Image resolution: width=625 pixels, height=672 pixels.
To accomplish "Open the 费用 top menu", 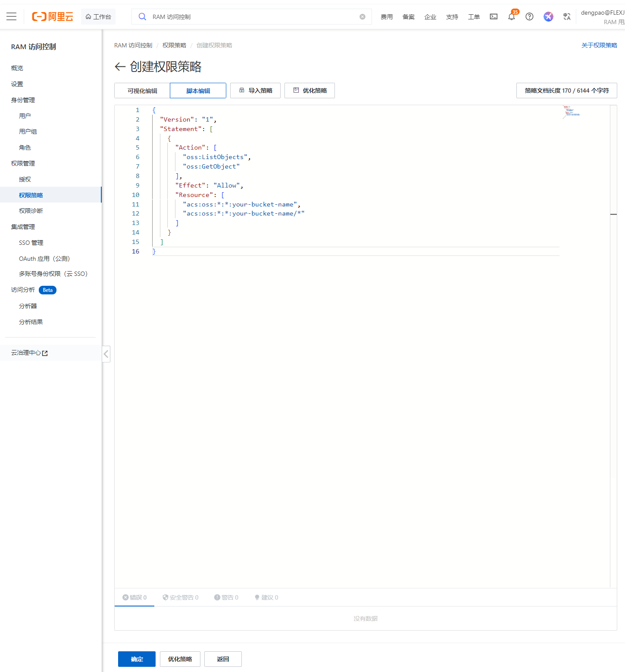I will [x=387, y=17].
